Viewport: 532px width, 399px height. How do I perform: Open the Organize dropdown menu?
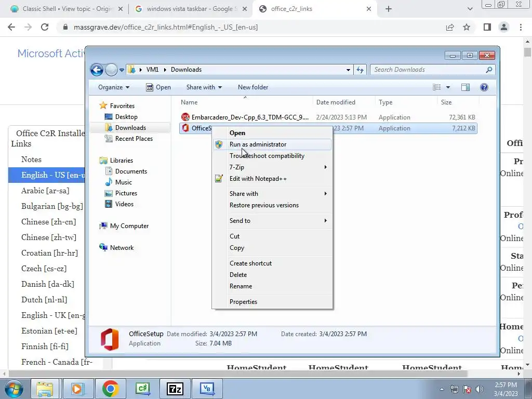tap(114, 87)
